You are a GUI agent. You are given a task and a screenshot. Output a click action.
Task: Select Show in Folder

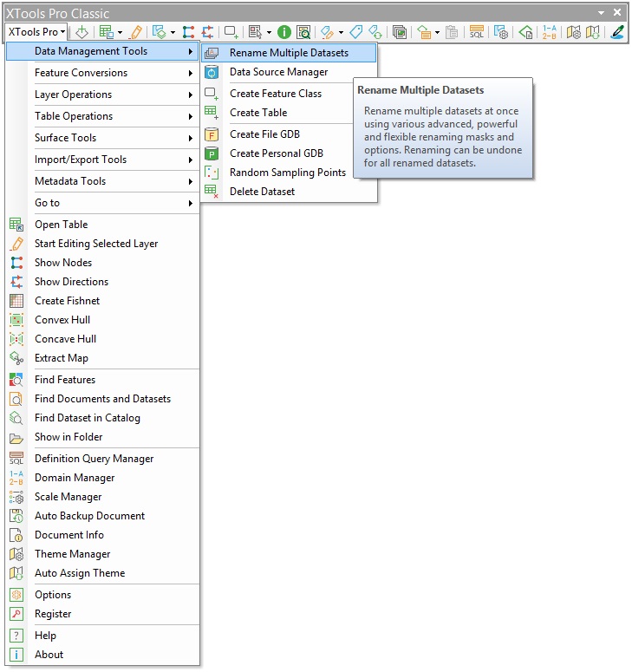click(103, 437)
